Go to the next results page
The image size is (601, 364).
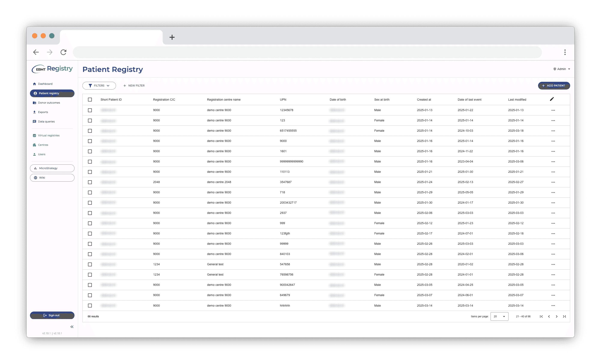(x=557, y=316)
